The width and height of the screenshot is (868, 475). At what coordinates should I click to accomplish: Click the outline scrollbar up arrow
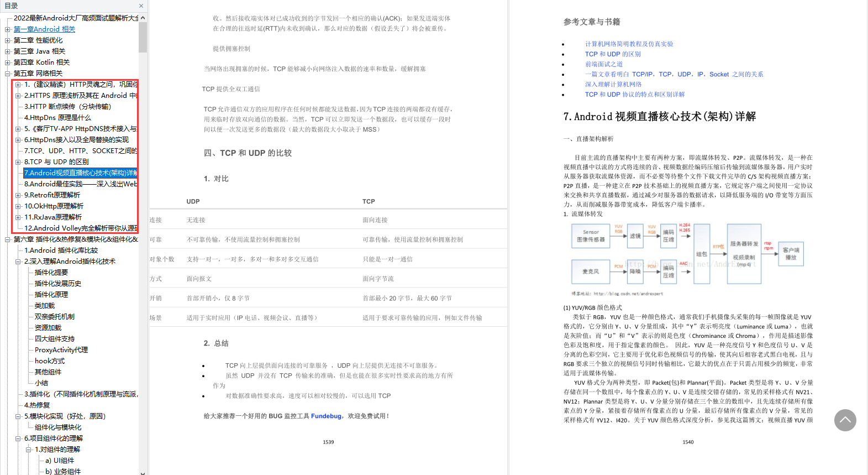(x=143, y=18)
